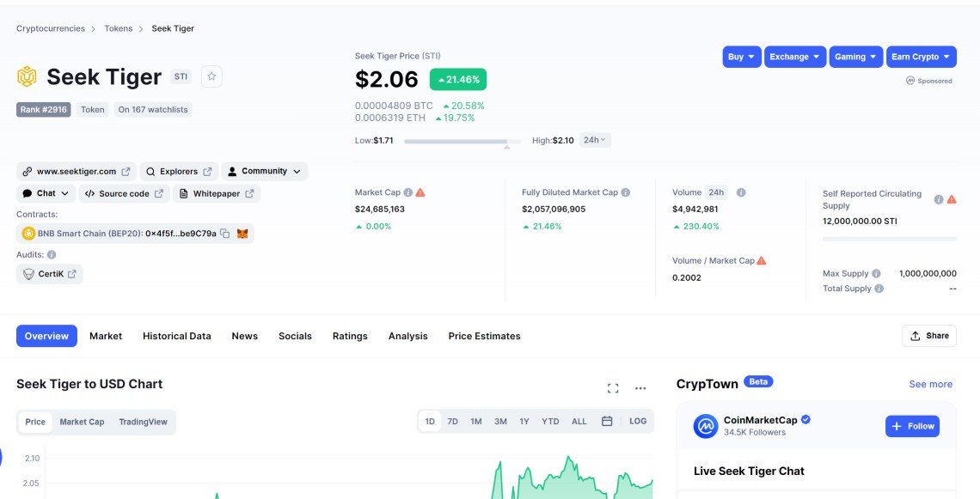Open the Earn Crypto dropdown
The image size is (980, 499).
922,57
